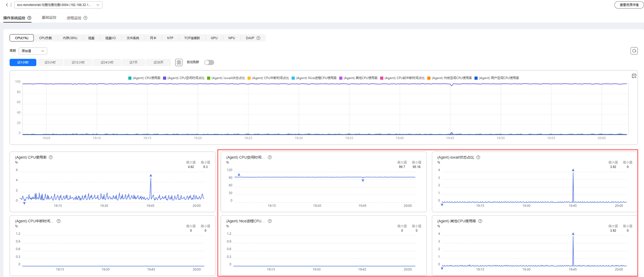644x277 pixels.
Task: Toggle (Agent) Nice进程CPU使用率 legend series
Action: [x=314, y=78]
